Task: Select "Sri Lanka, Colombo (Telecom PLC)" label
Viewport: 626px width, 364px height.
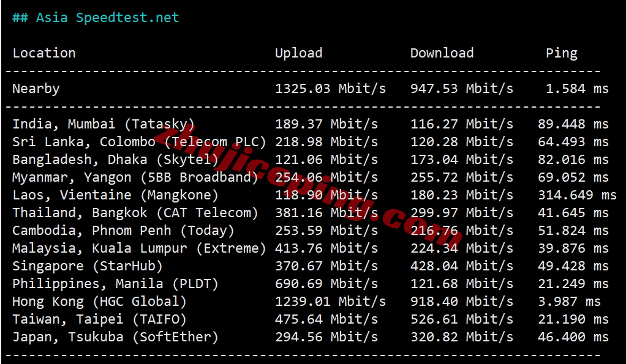Action: 139,141
